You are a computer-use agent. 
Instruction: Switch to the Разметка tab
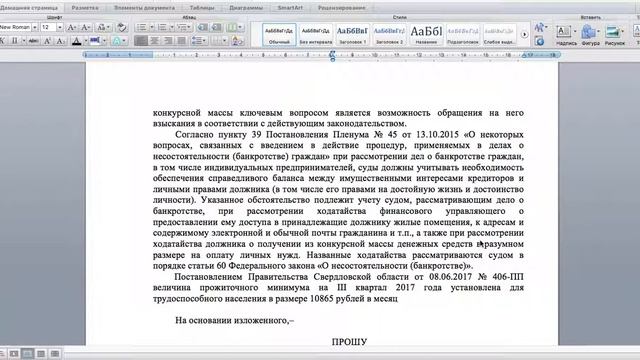click(x=85, y=8)
